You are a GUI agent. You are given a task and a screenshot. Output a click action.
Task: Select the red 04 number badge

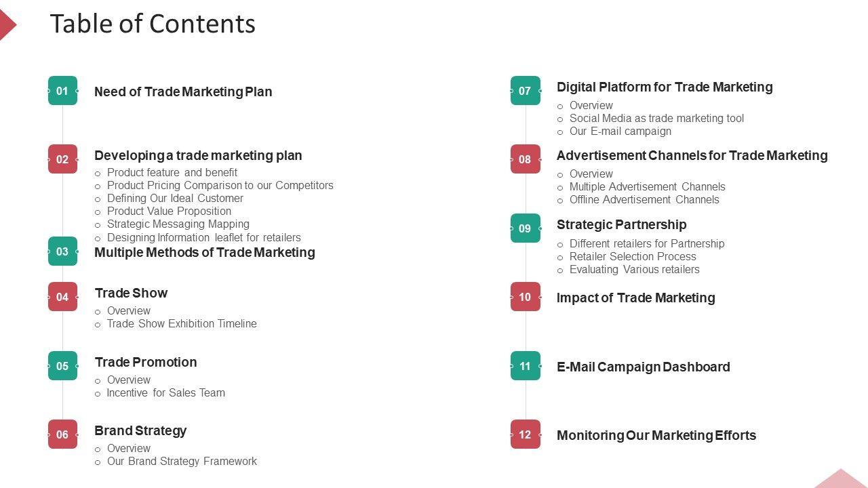click(62, 297)
